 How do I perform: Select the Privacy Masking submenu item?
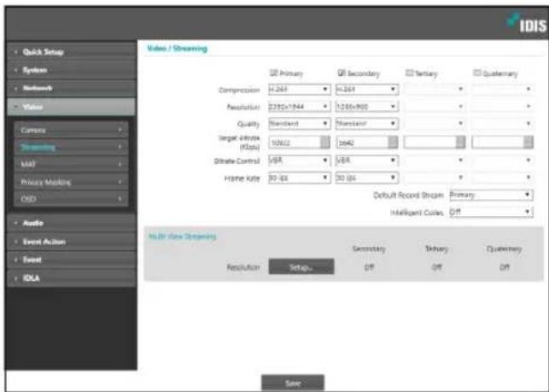tap(71, 182)
